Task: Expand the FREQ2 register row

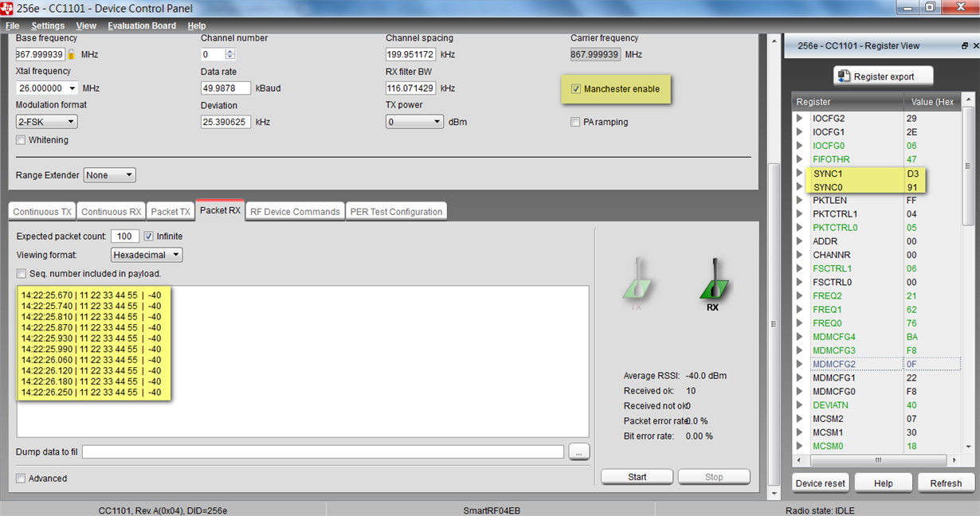Action: tap(800, 295)
